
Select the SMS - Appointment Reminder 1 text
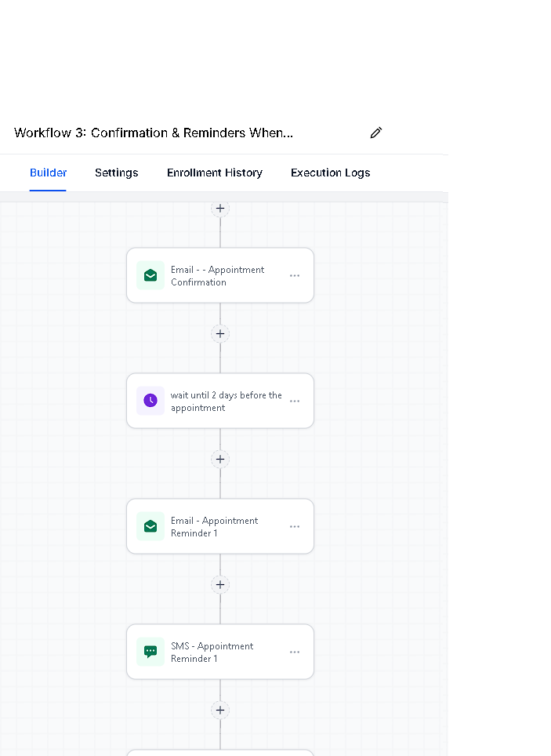[212, 652]
